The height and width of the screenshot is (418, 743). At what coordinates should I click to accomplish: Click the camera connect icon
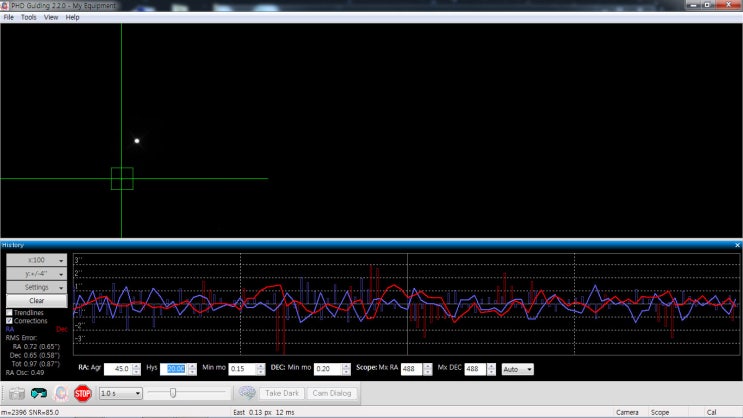click(x=16, y=393)
